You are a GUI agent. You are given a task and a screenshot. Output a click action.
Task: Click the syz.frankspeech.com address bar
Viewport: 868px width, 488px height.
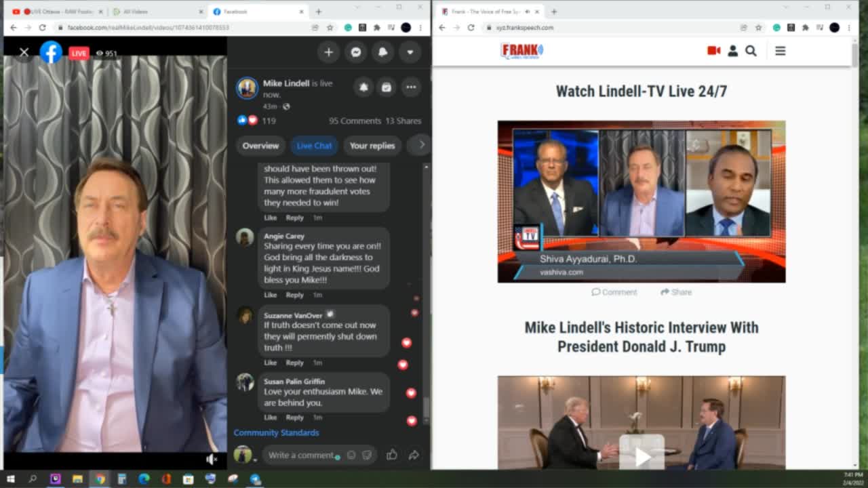[610, 28]
